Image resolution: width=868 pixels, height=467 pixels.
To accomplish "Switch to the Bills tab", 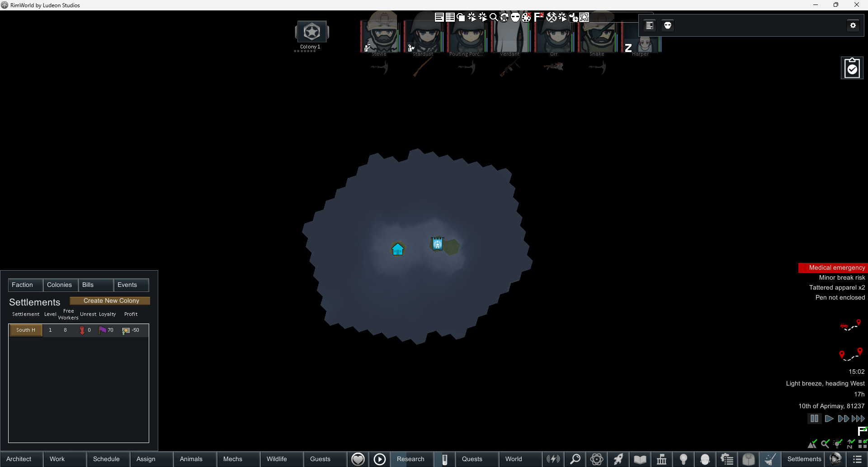I will click(96, 285).
